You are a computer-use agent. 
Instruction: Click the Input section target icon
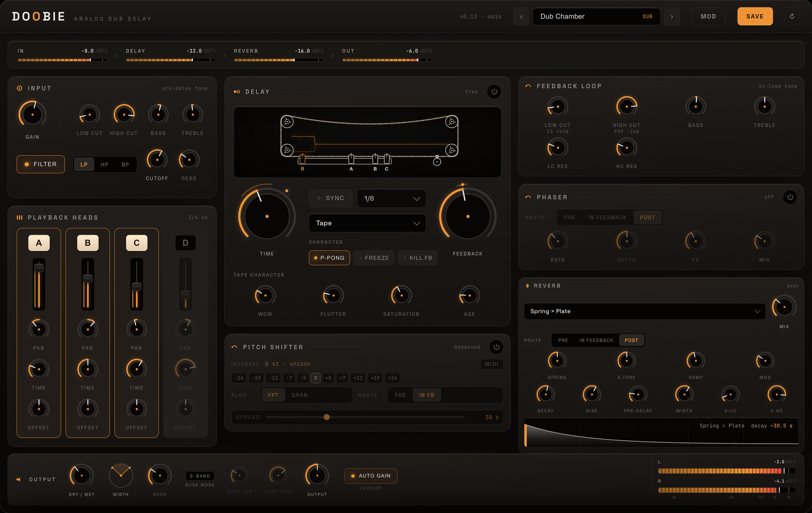[19, 88]
